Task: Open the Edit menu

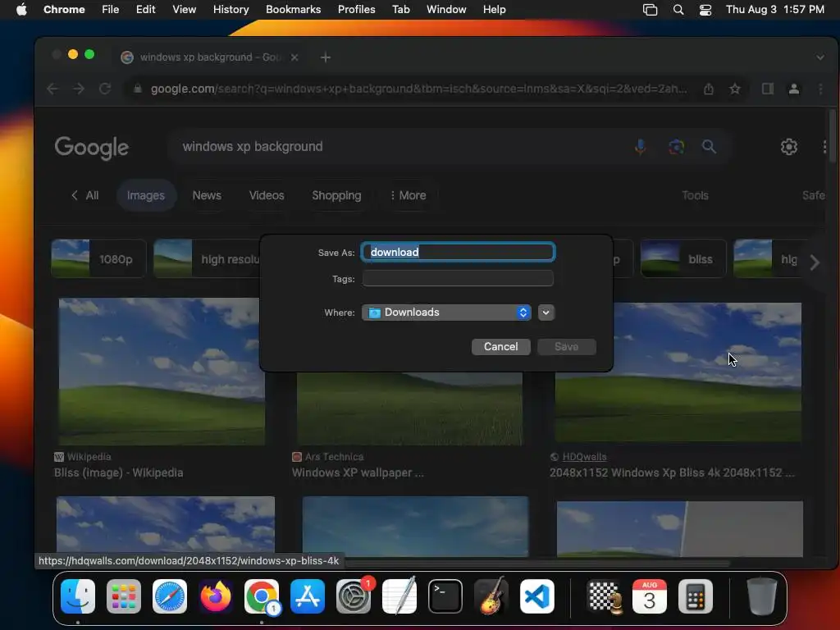Action: click(145, 10)
